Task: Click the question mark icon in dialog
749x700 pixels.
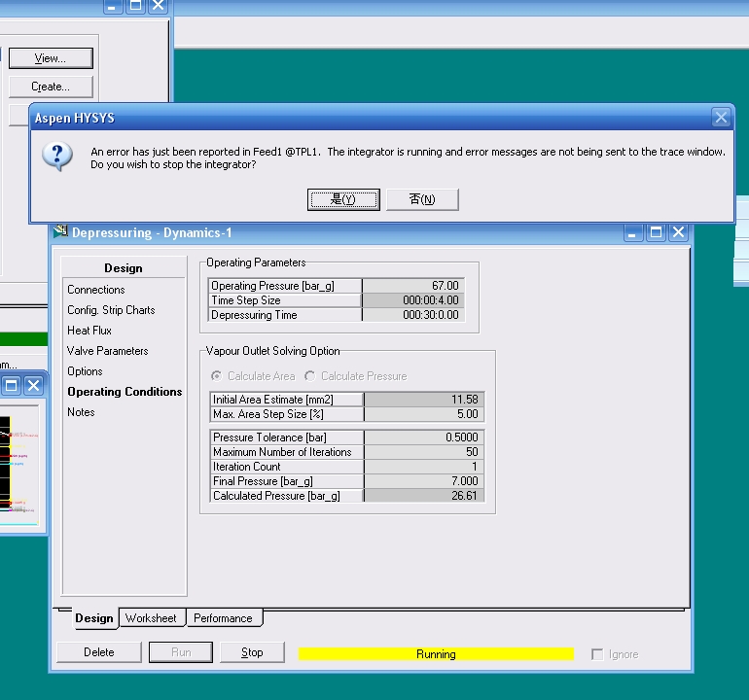Action: click(x=57, y=157)
